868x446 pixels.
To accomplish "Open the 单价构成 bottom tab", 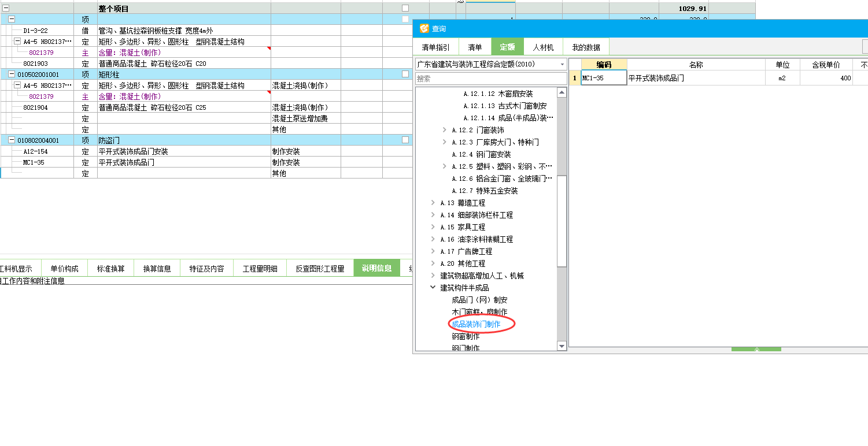I will [x=64, y=268].
